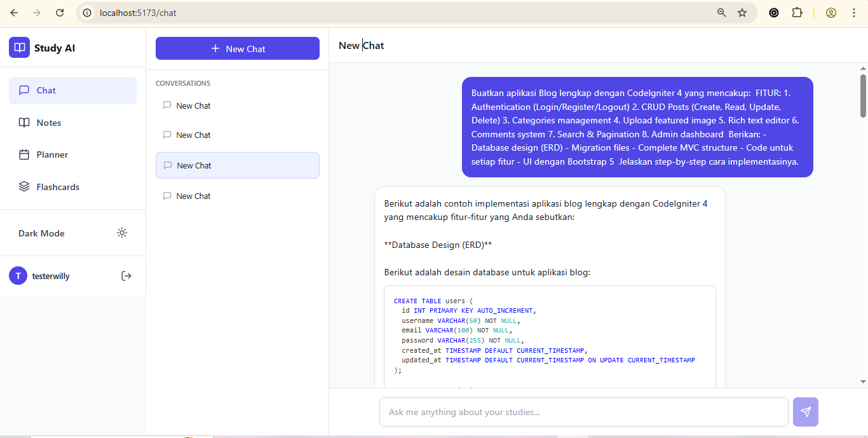Click the message input field

(x=583, y=411)
